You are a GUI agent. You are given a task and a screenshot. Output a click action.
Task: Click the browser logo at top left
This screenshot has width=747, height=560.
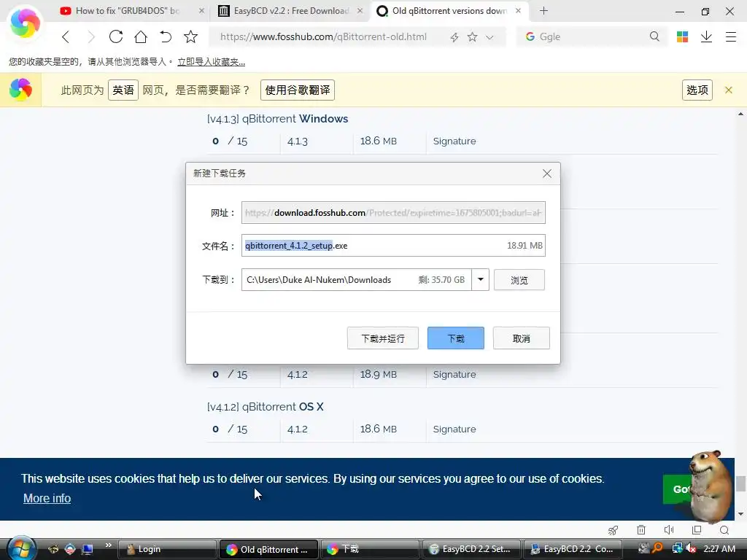tap(25, 23)
